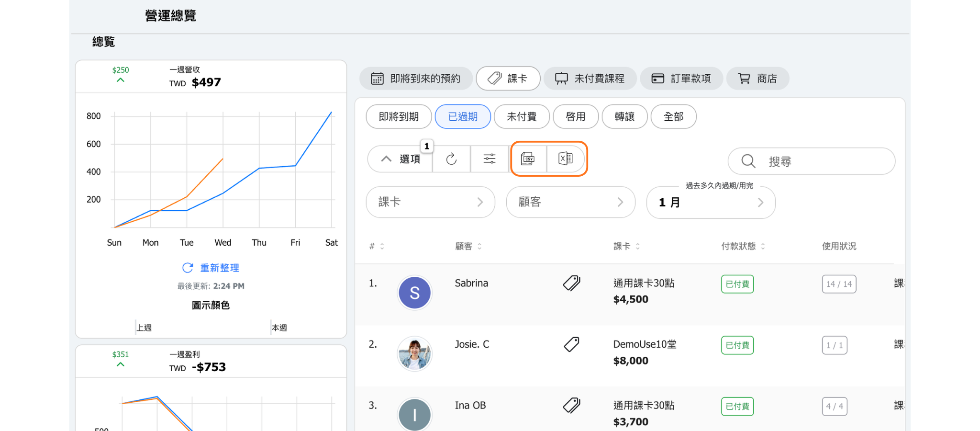Select the 未付費 filter pill
The image size is (980, 431).
tap(521, 117)
